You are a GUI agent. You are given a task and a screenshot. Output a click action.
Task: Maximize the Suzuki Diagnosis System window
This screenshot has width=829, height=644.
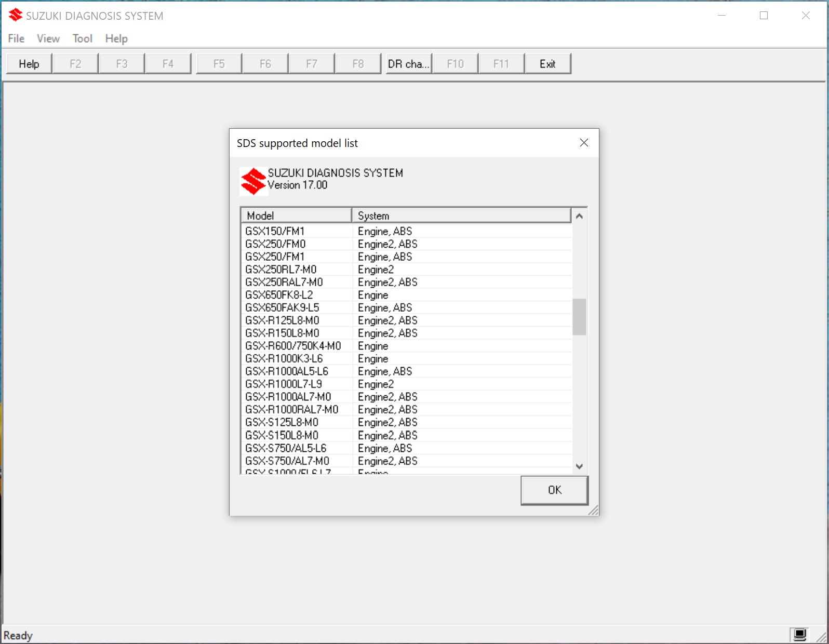tap(764, 16)
